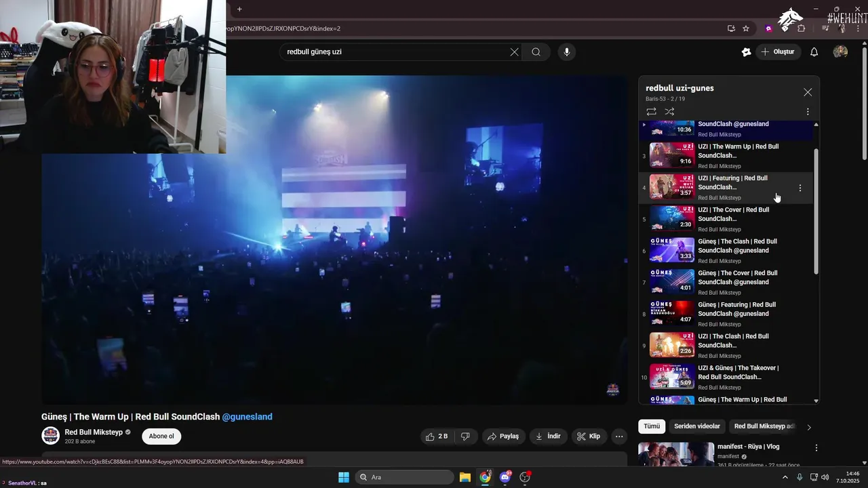Close the redbull uzi-gunes playlist panel
Image resolution: width=868 pixels, height=488 pixels.
click(x=808, y=92)
